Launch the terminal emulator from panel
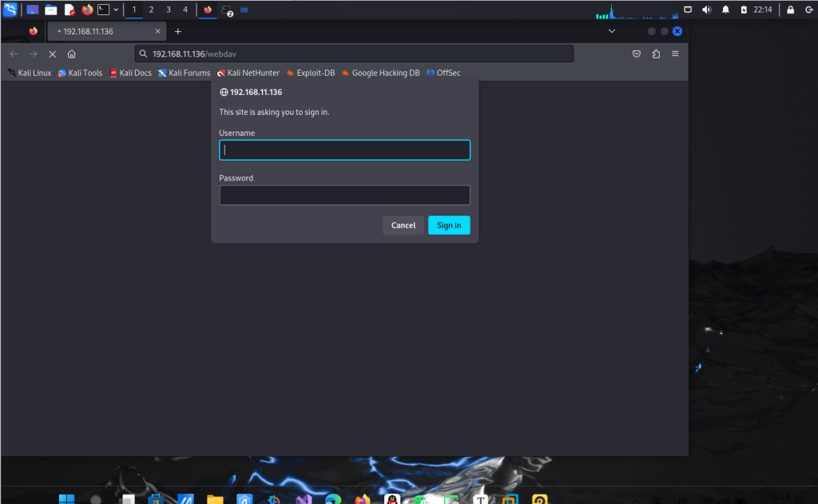 point(104,10)
